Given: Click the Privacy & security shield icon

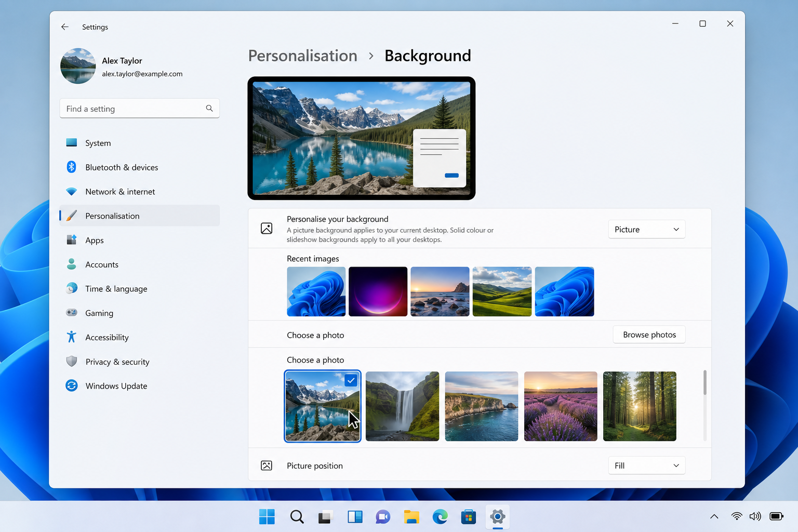Looking at the screenshot, I should point(72,362).
